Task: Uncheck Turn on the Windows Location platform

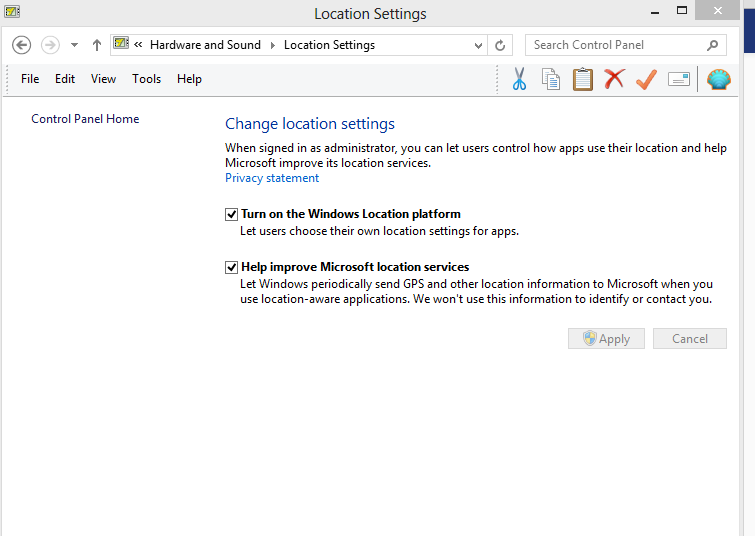Action: click(x=232, y=214)
